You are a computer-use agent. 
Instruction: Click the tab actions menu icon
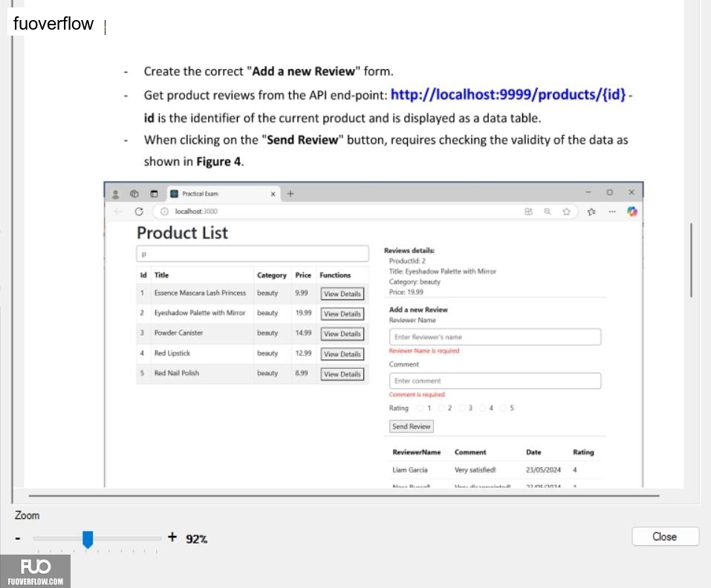(x=155, y=194)
